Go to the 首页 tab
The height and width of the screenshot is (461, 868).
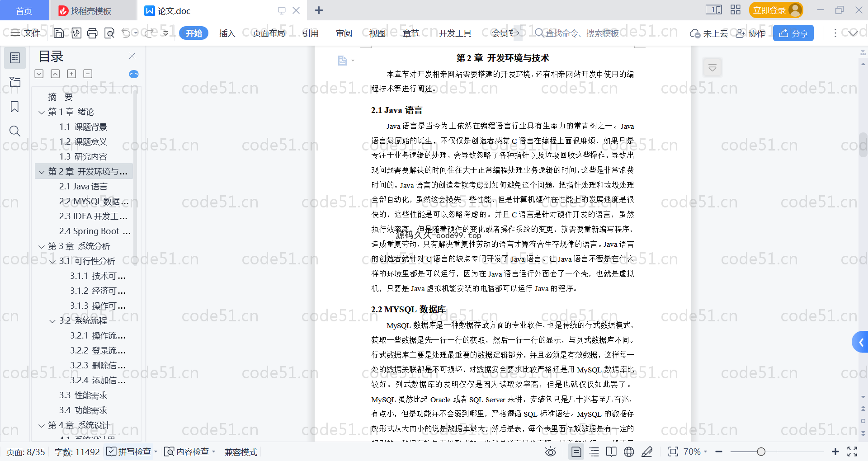pos(24,10)
